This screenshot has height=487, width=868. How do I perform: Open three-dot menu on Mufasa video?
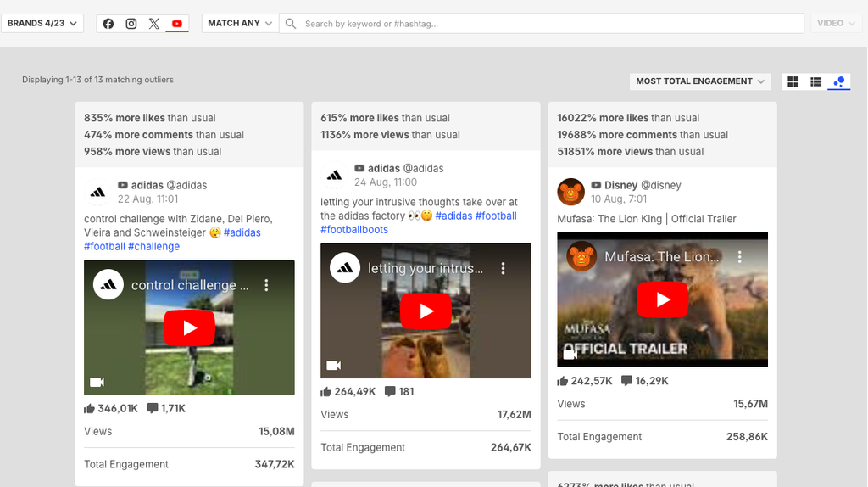[739, 256]
